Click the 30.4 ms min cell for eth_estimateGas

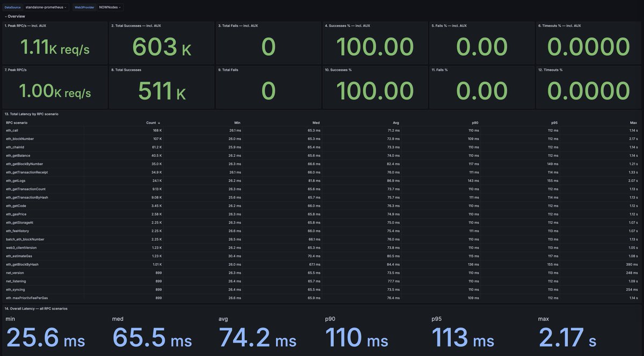[235, 256]
